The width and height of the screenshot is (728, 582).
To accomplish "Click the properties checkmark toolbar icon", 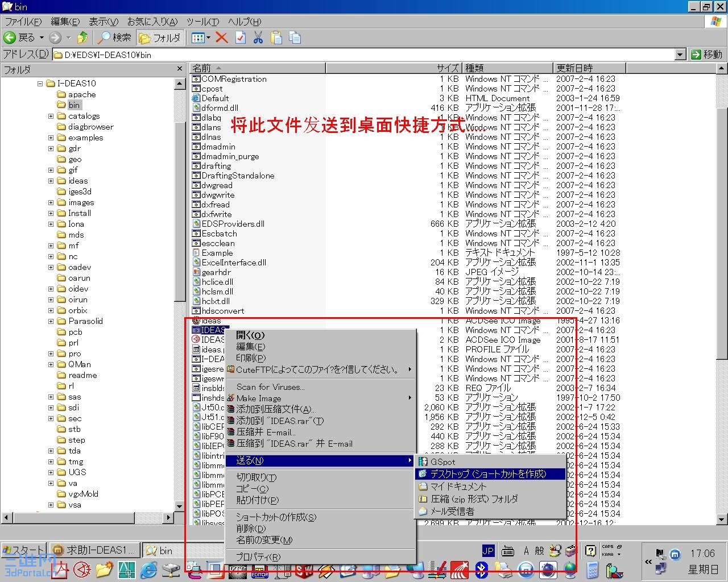I will (x=241, y=38).
